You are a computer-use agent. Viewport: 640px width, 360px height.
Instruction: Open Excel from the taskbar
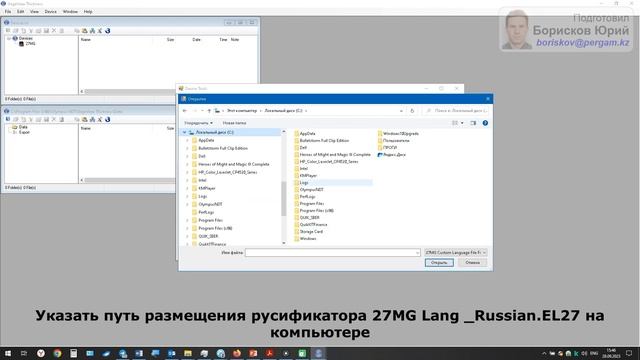[x=302, y=353]
